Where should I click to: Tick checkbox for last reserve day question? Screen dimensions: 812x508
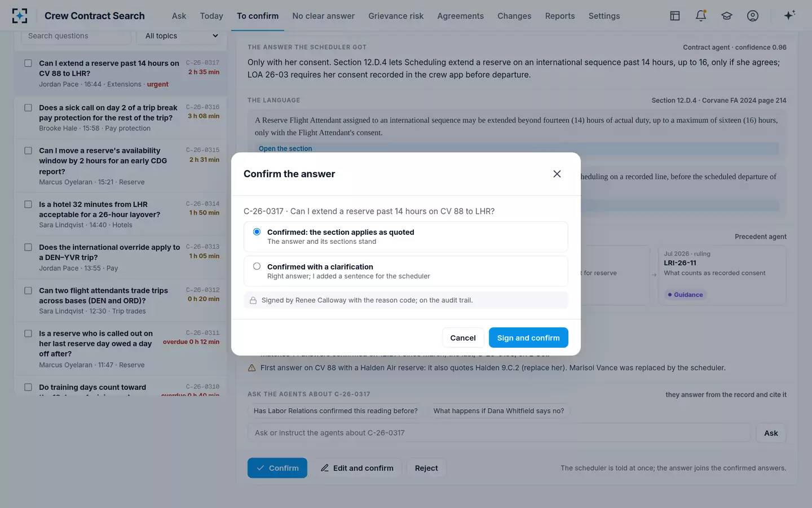click(x=28, y=334)
